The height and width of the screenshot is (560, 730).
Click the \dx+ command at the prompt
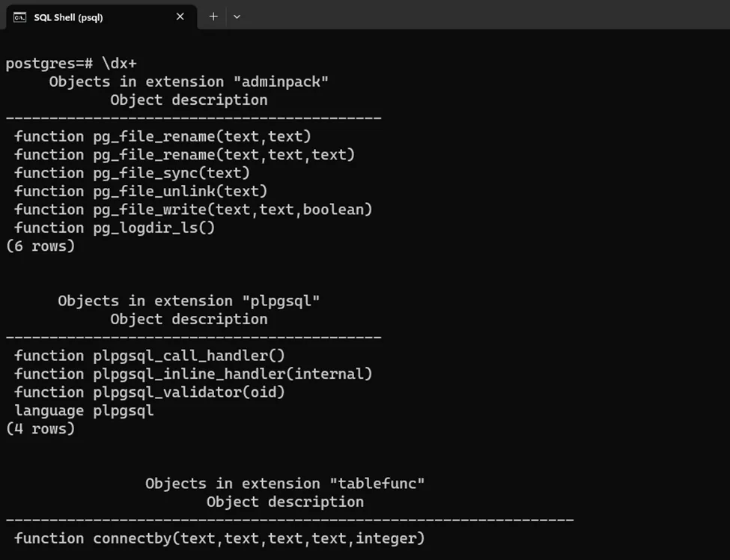tap(119, 64)
